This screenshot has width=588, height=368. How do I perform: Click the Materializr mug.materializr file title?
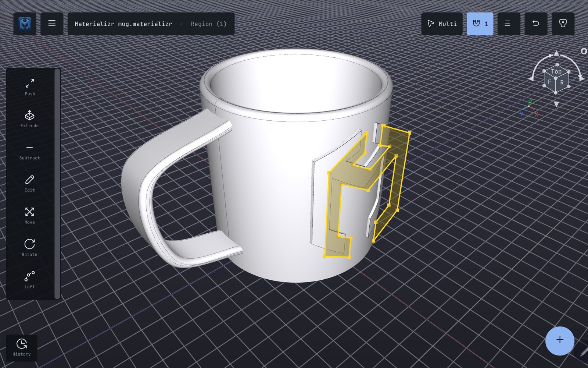click(123, 24)
